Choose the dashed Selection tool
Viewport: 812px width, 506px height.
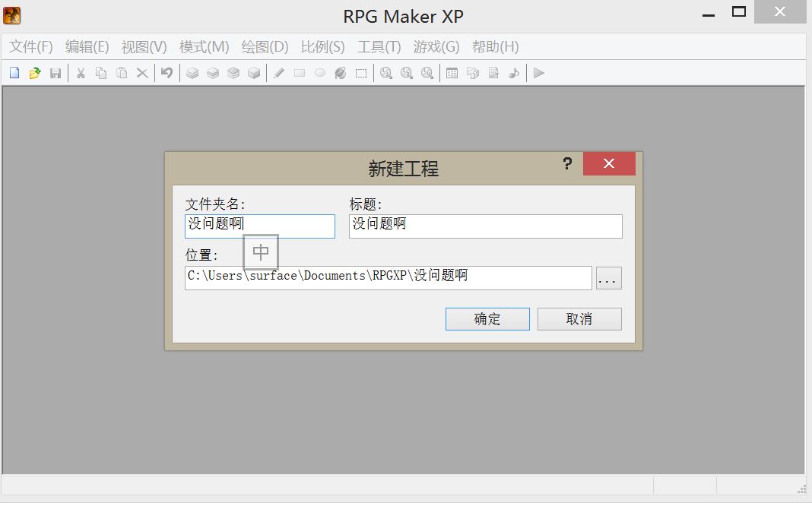pos(361,73)
